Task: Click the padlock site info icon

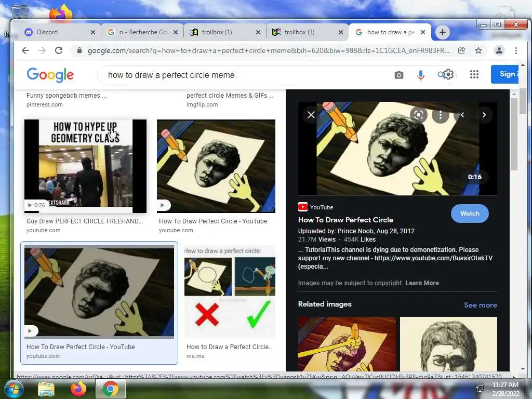Action: [x=79, y=50]
